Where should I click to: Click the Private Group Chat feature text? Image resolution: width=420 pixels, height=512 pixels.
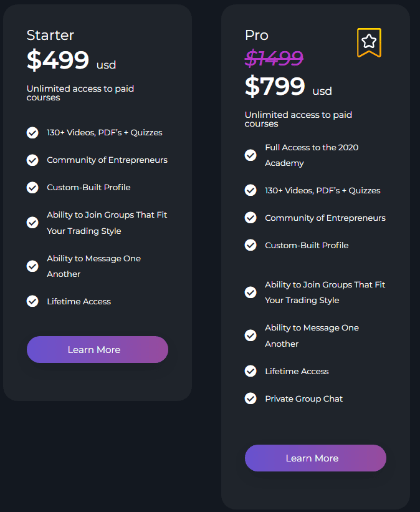[304, 398]
